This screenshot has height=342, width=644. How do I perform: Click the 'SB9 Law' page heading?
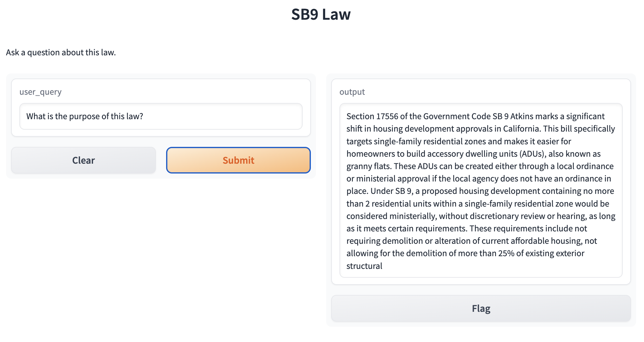(x=321, y=14)
